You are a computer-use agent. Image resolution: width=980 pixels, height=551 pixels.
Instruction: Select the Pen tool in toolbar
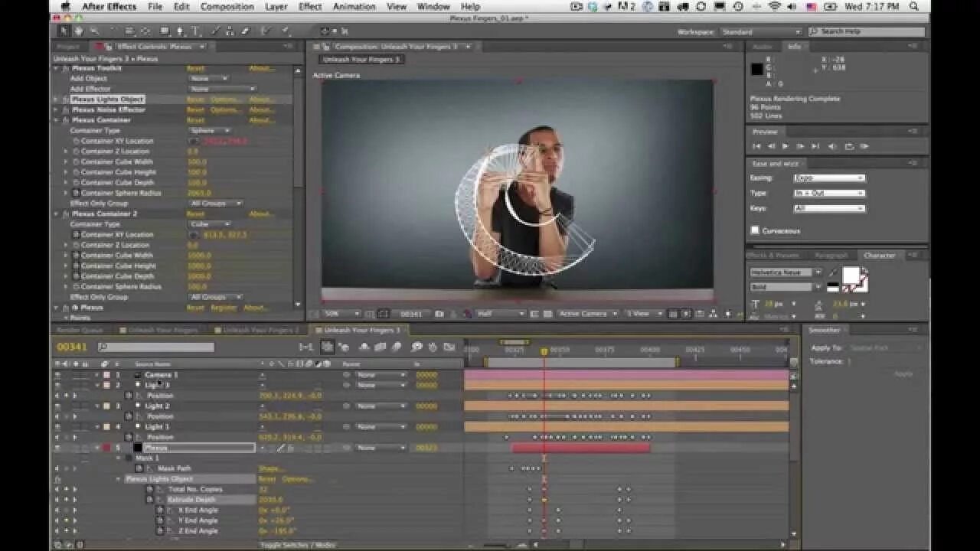pos(181,31)
